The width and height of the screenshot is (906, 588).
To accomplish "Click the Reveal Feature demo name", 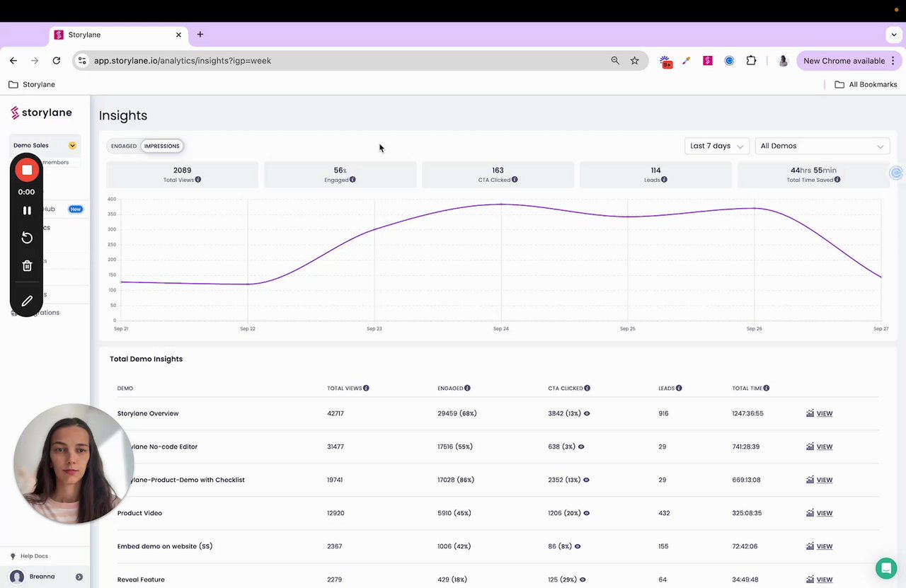I will coord(141,580).
